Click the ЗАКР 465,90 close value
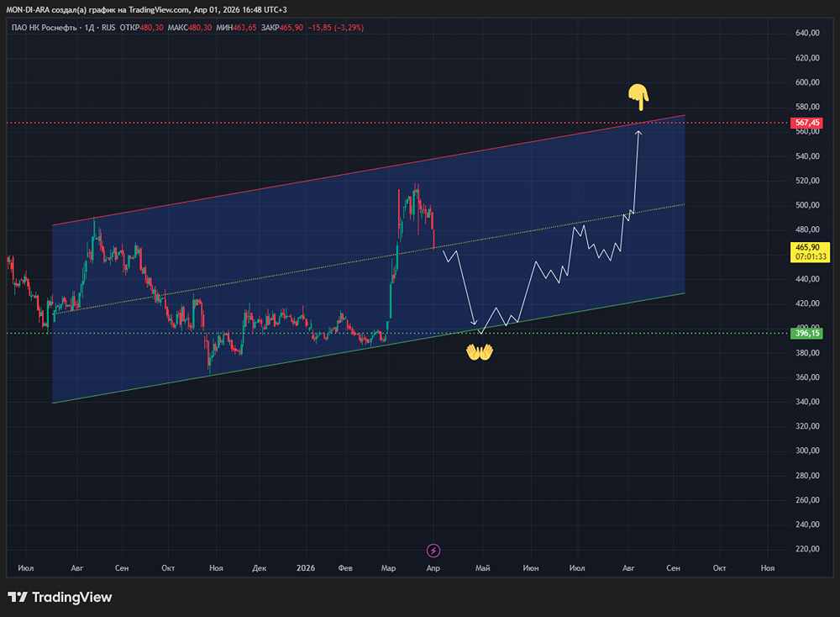Screen dimensions: 840x617 tap(281, 28)
